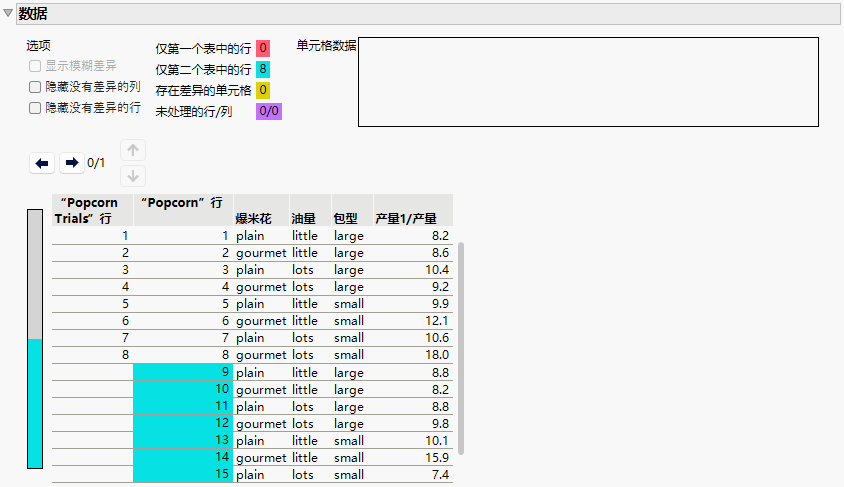This screenshot has height=487, width=844.
Task: Click the move down arrow button
Action: [x=133, y=176]
